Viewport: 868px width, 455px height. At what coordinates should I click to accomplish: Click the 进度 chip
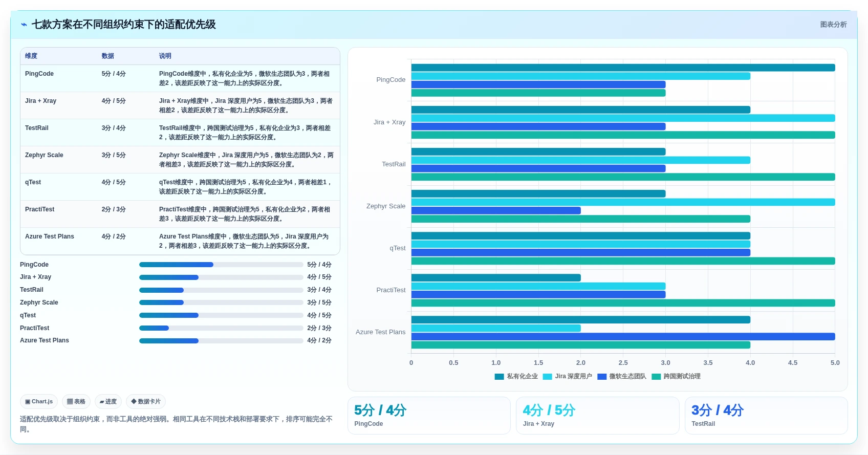click(x=108, y=402)
